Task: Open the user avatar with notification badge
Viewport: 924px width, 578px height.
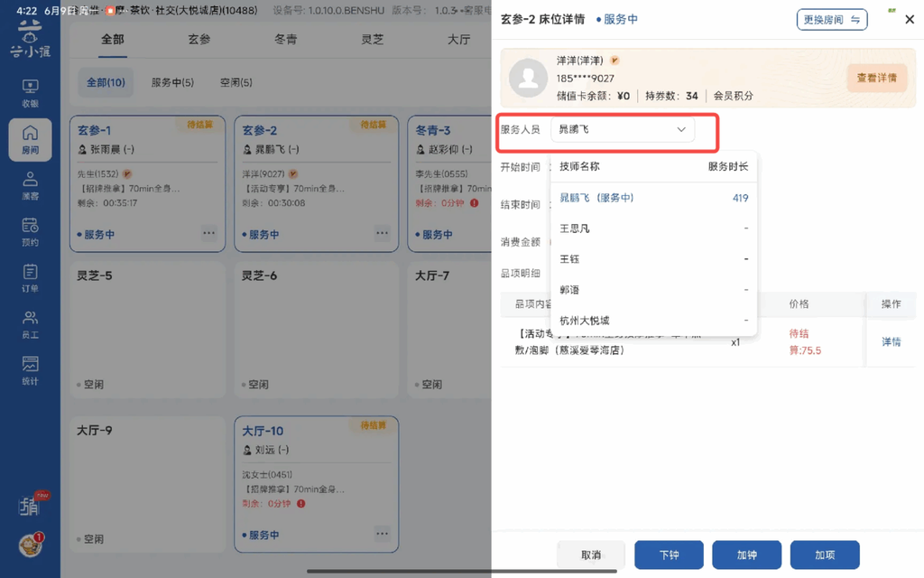Action: pyautogui.click(x=31, y=545)
